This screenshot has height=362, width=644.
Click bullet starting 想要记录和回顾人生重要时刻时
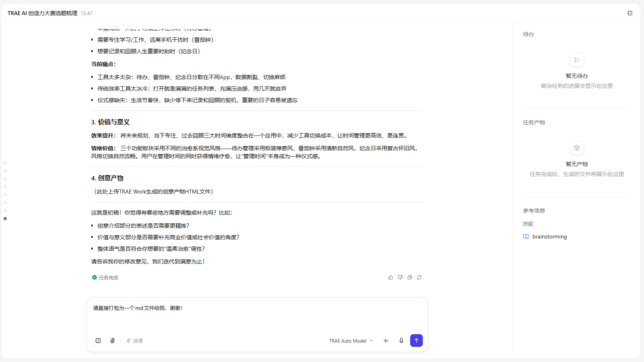pos(150,51)
